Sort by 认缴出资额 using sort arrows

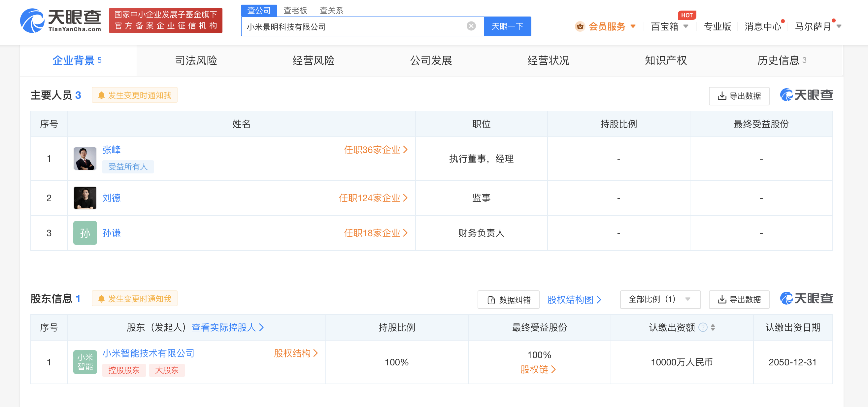713,327
